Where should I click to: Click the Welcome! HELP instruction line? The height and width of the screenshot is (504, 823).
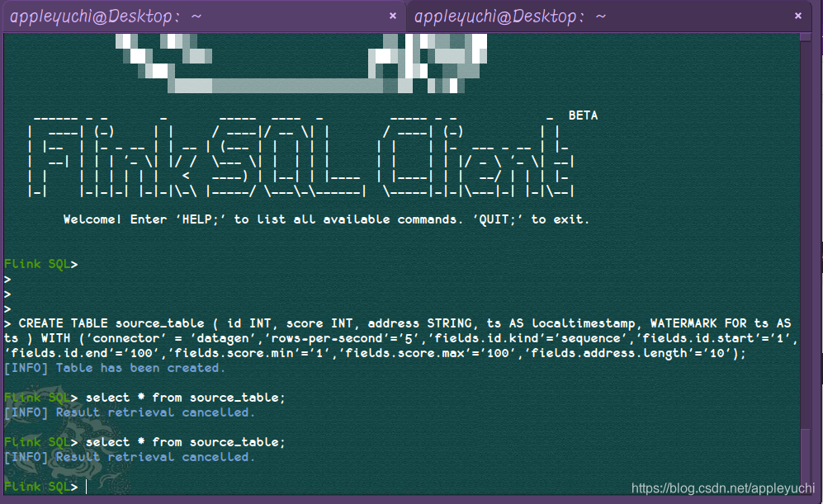pos(326,219)
